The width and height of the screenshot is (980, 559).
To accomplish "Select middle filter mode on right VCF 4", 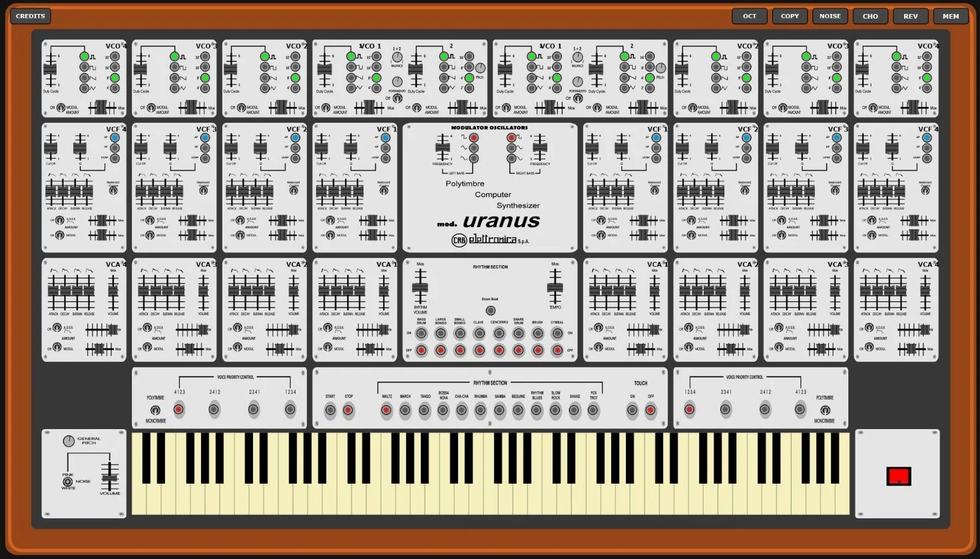I will 927,148.
